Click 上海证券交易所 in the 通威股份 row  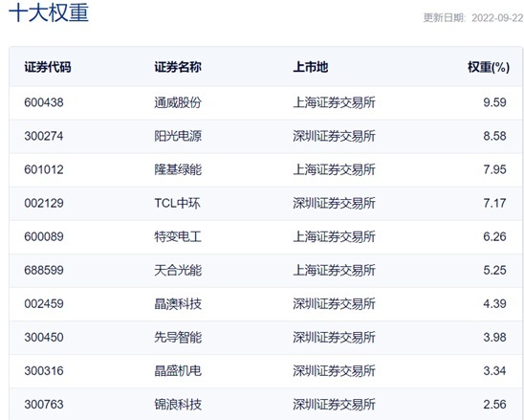334,102
